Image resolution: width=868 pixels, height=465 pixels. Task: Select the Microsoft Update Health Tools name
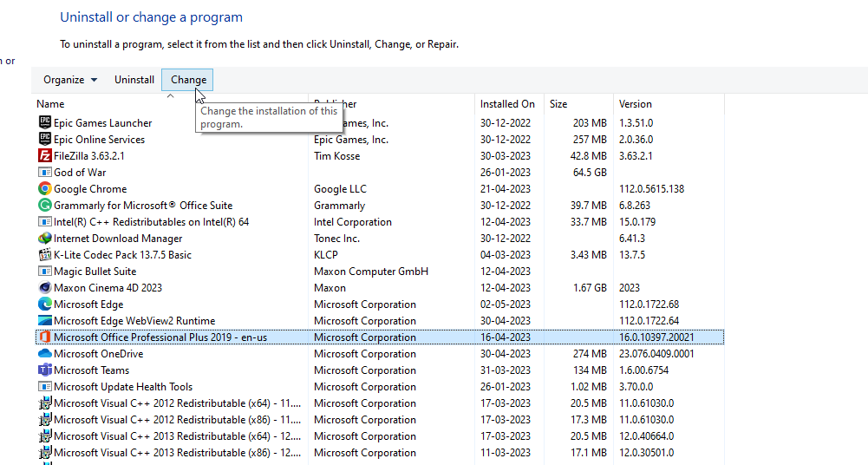123,387
